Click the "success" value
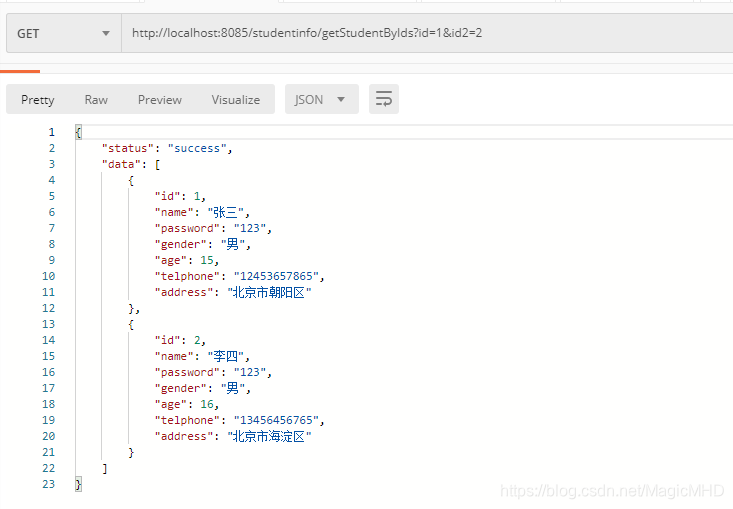Image resolution: width=733 pixels, height=509 pixels. tap(197, 148)
